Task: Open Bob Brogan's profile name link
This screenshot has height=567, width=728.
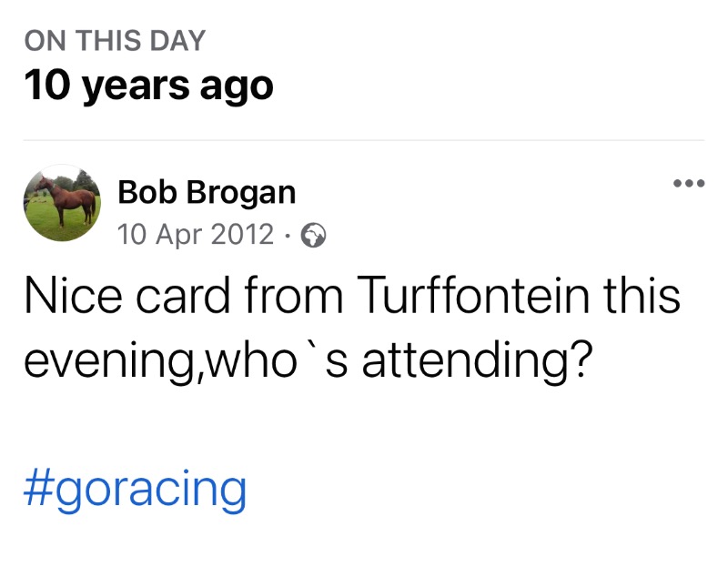Action: [x=207, y=192]
